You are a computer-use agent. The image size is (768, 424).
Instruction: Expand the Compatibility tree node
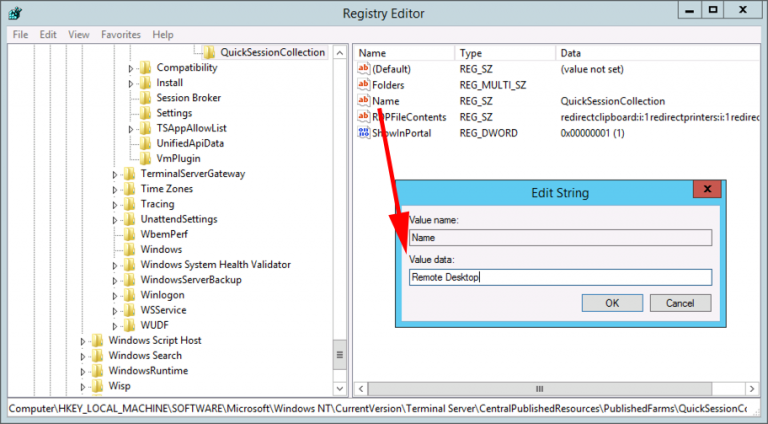coord(131,69)
